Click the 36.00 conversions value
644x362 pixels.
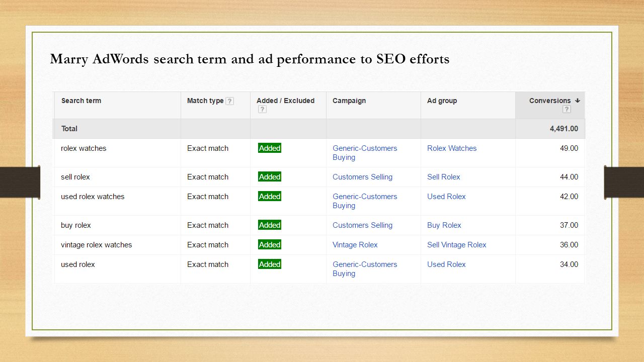(569, 245)
